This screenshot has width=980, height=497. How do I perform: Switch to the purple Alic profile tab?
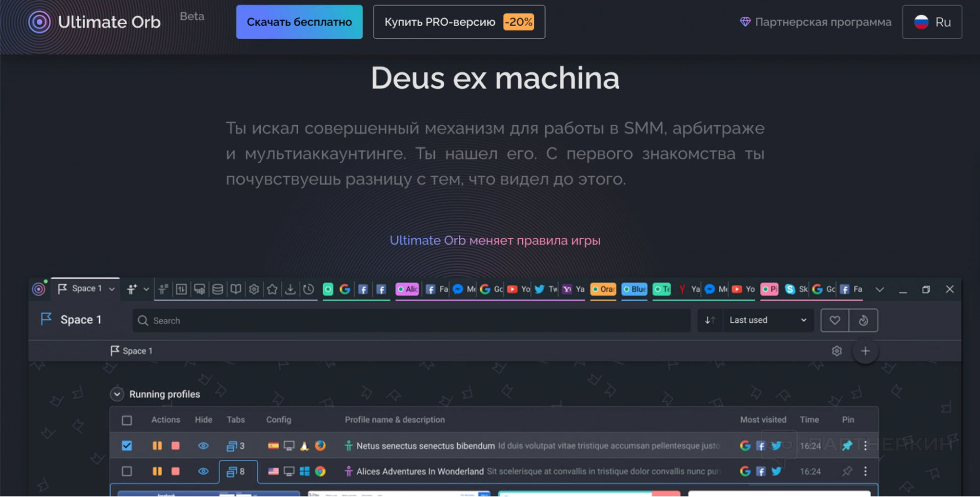[x=407, y=289]
